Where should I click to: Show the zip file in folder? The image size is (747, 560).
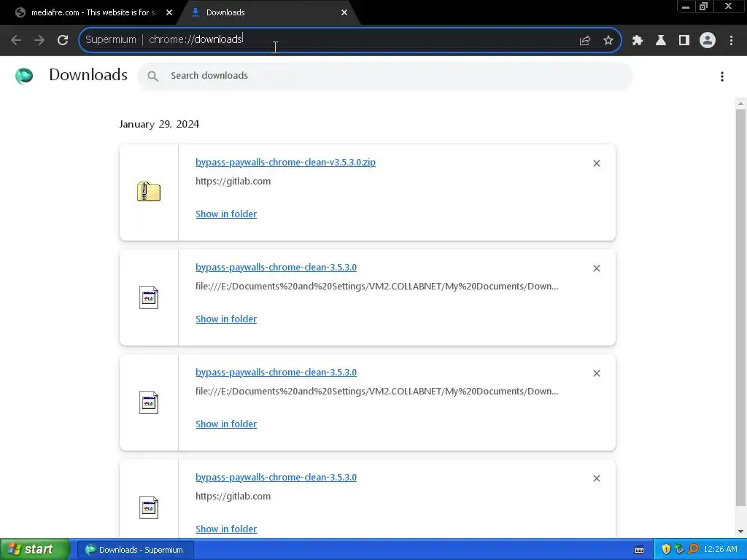[226, 214]
